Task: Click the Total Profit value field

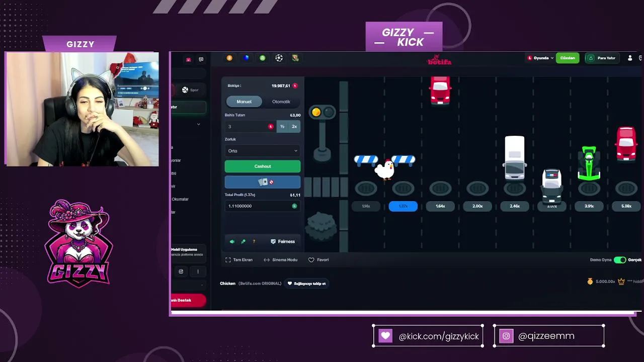Action: (263, 206)
